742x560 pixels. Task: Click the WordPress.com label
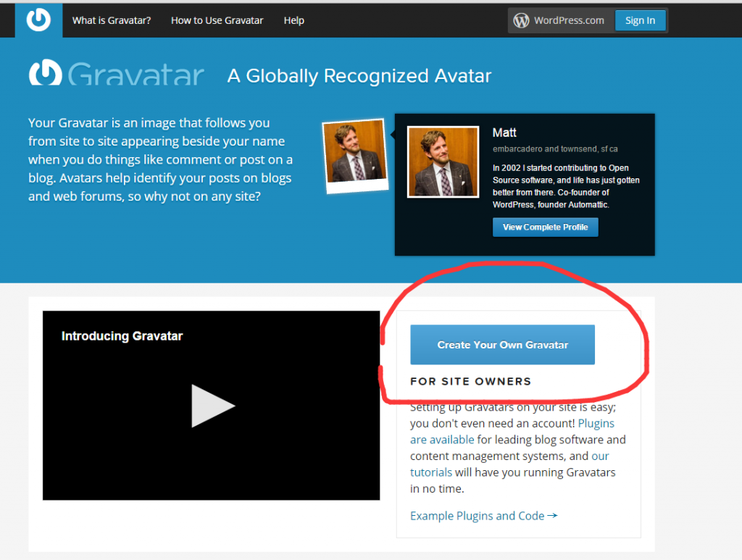click(x=569, y=20)
